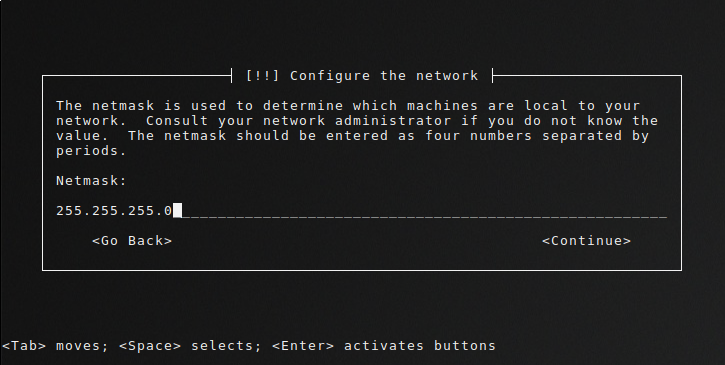Click the [!!] priority marker in title
725x365 pixels.
(262, 75)
